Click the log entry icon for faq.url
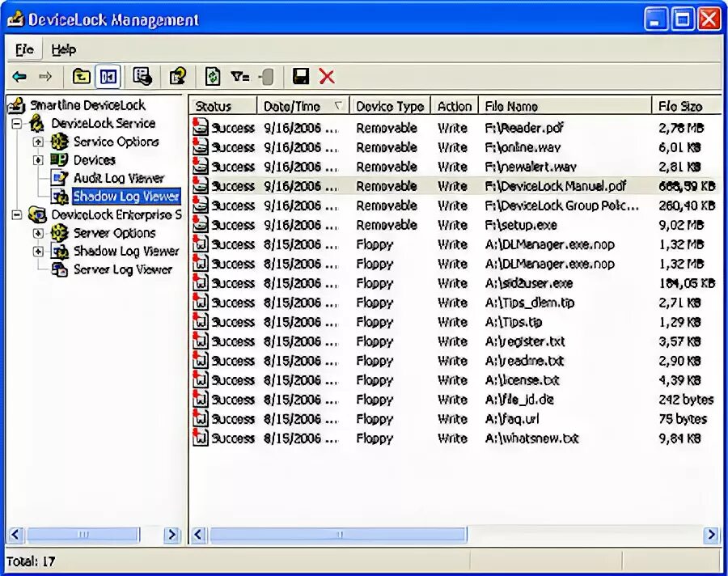Viewport: 728px width, 576px height. [200, 418]
